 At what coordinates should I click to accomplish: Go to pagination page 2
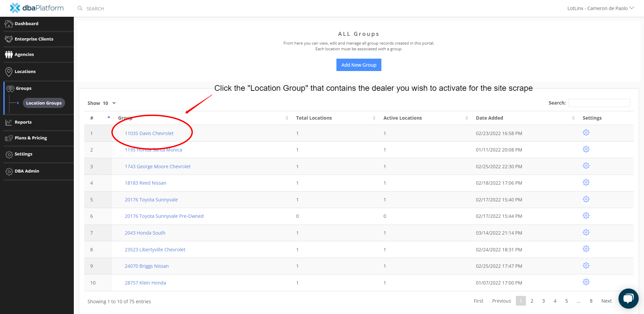[x=532, y=301]
